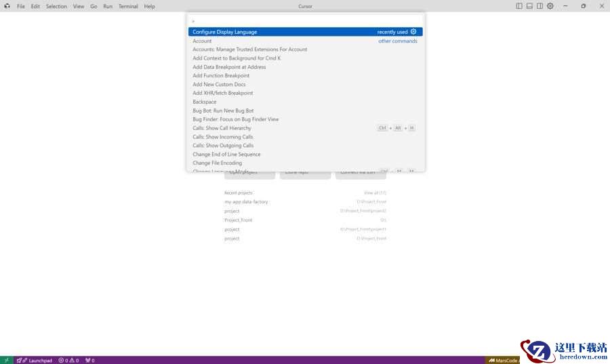The image size is (610, 364).
Task: Close the Cursor window
Action: [601, 6]
